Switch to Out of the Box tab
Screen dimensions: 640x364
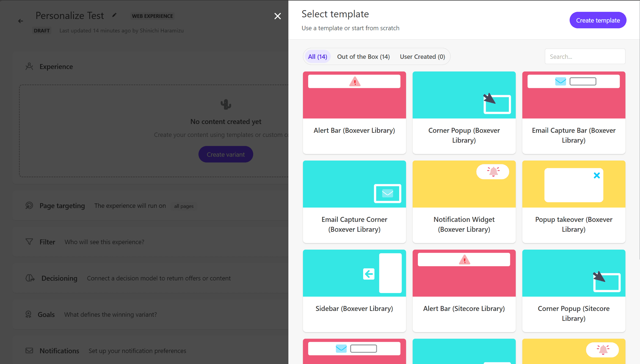[363, 57]
